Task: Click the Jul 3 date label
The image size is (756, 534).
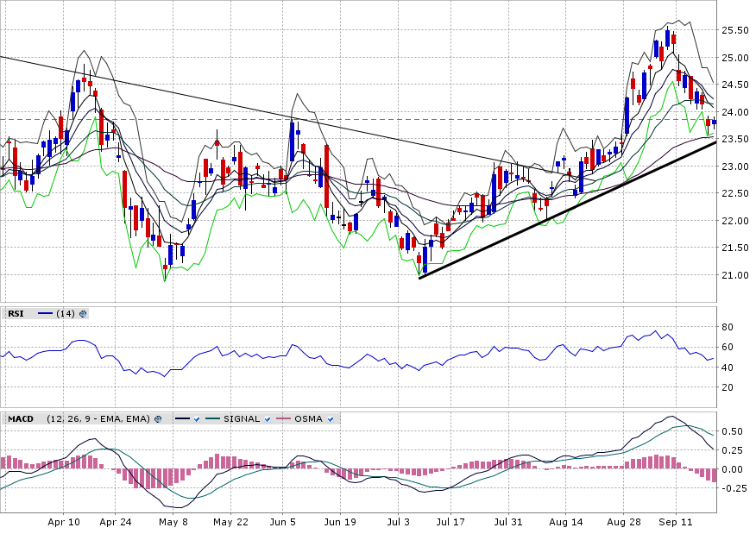Action: pyautogui.click(x=398, y=522)
